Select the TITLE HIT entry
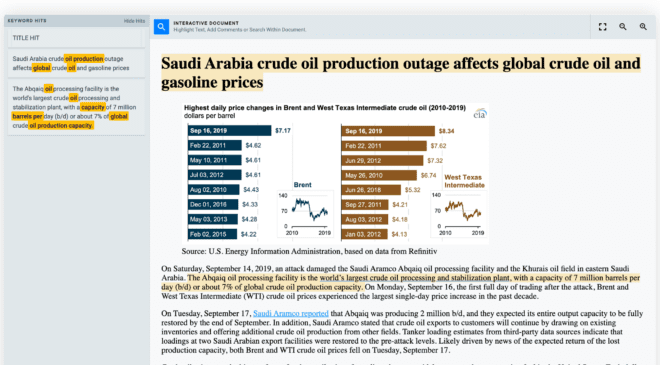The width and height of the screenshot is (660, 365). pyautogui.click(x=76, y=38)
